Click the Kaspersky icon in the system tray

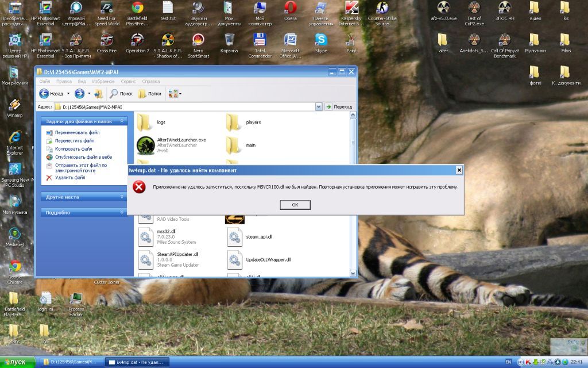pyautogui.click(x=528, y=362)
